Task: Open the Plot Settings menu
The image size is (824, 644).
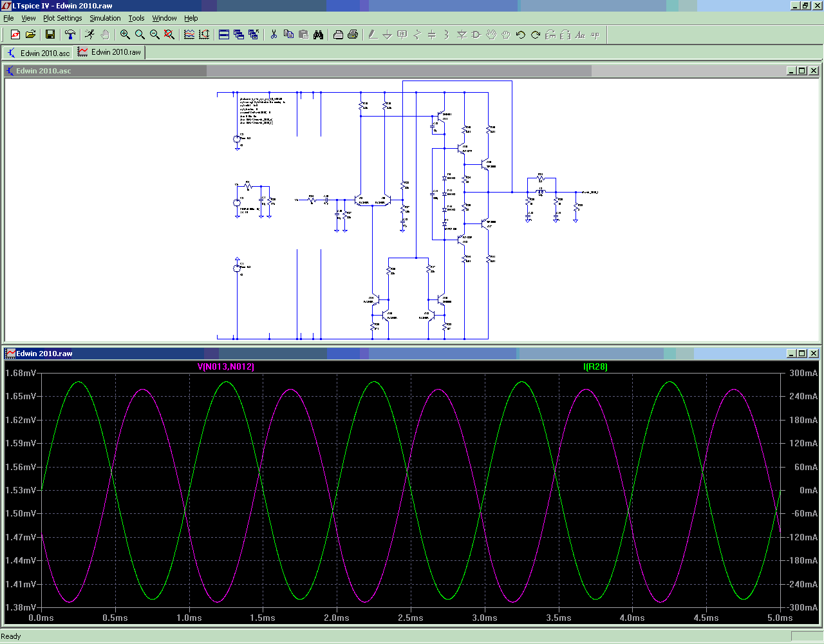Action: tap(62, 18)
